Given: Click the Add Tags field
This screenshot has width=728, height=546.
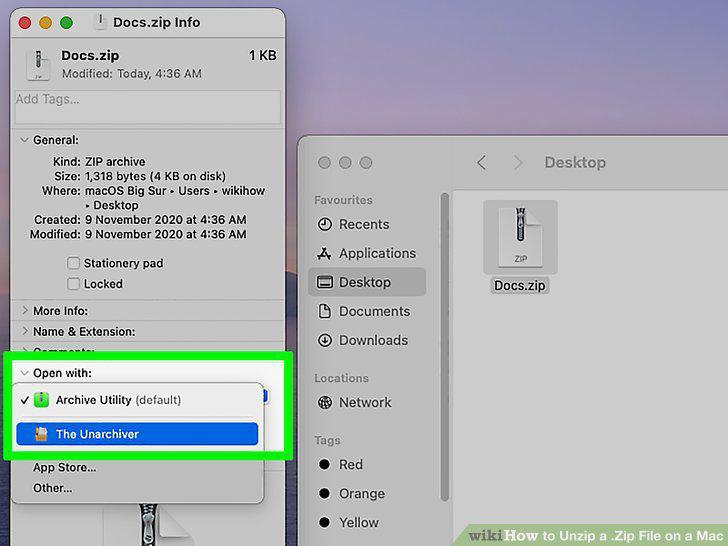Looking at the screenshot, I should [x=148, y=107].
